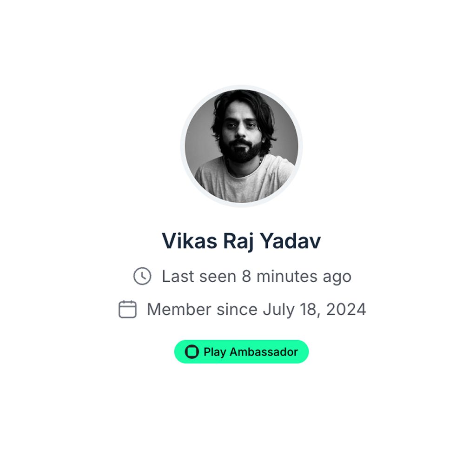The image size is (476, 476).
Task: Click the Member since July 18, 2024 text
Action: pyautogui.click(x=257, y=309)
